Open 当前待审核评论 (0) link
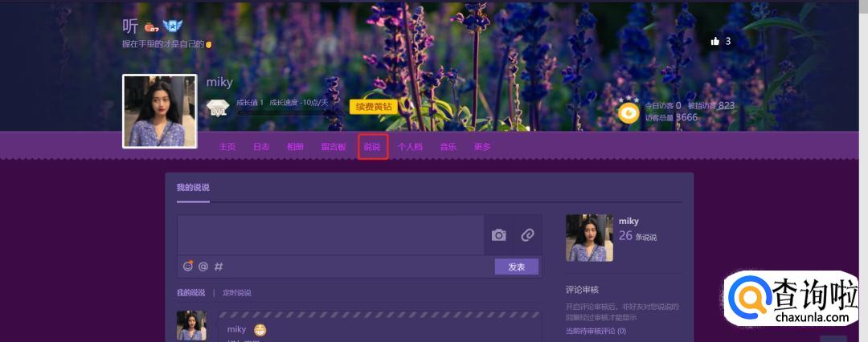Screen dimensions: 868x342 tap(596, 331)
